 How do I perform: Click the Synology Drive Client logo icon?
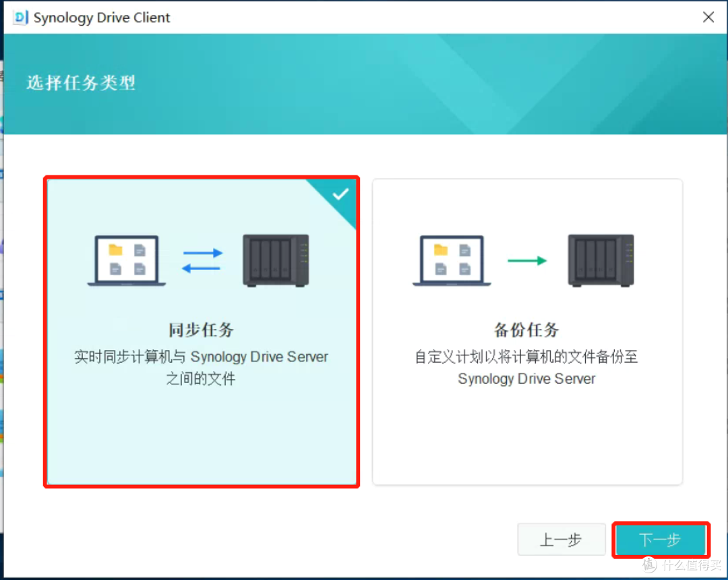point(20,18)
